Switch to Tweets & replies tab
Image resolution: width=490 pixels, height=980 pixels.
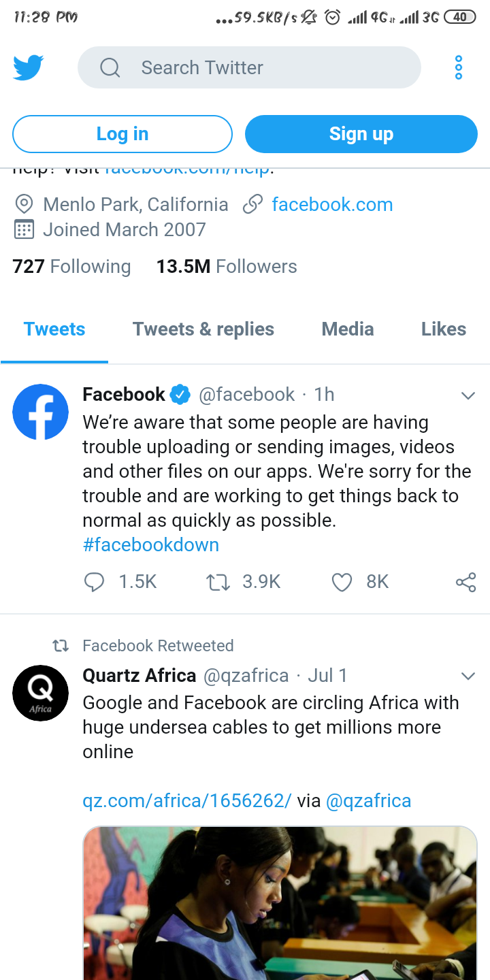point(203,329)
